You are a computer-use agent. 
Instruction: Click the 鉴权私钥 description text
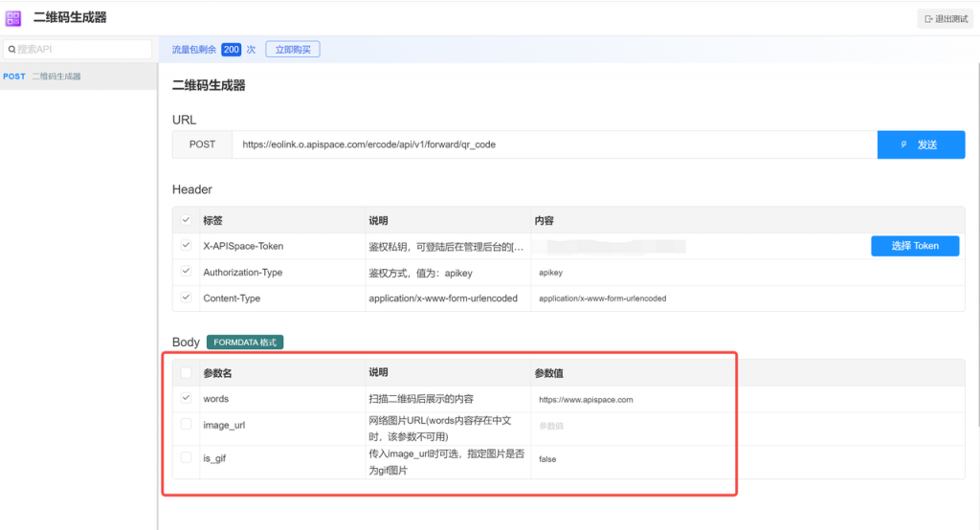click(446, 247)
